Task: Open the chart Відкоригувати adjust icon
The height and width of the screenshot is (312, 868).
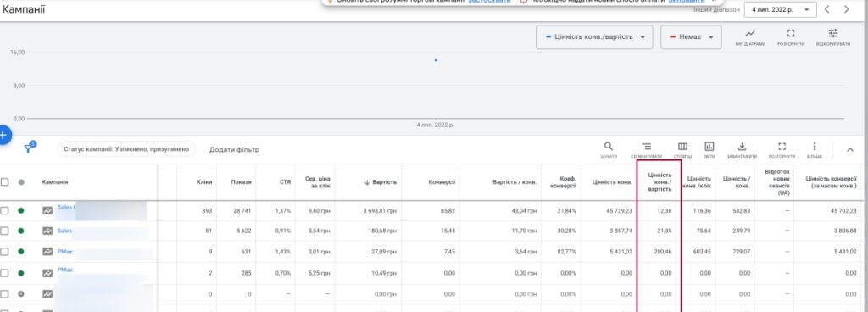Action: click(x=833, y=33)
